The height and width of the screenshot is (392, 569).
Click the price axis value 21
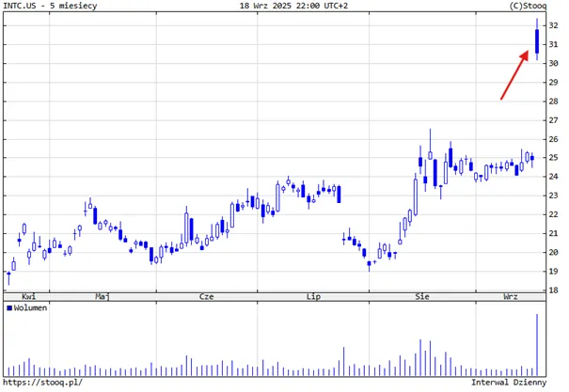point(553,233)
